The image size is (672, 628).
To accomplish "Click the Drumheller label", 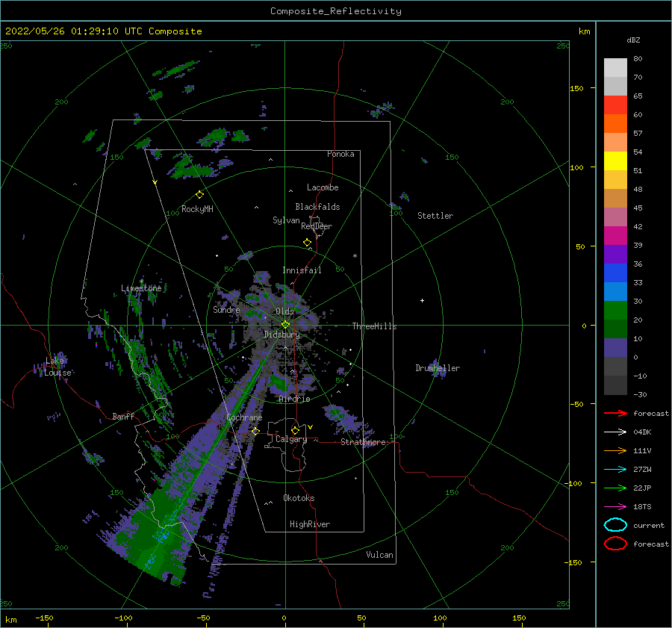I will pyautogui.click(x=438, y=368).
